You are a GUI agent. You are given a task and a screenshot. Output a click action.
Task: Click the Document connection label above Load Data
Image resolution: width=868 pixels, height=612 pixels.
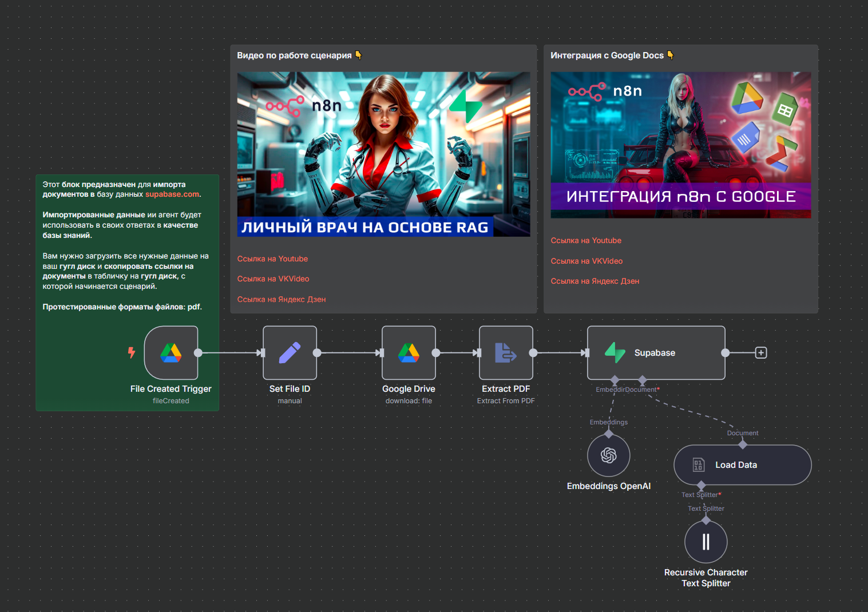pos(743,434)
